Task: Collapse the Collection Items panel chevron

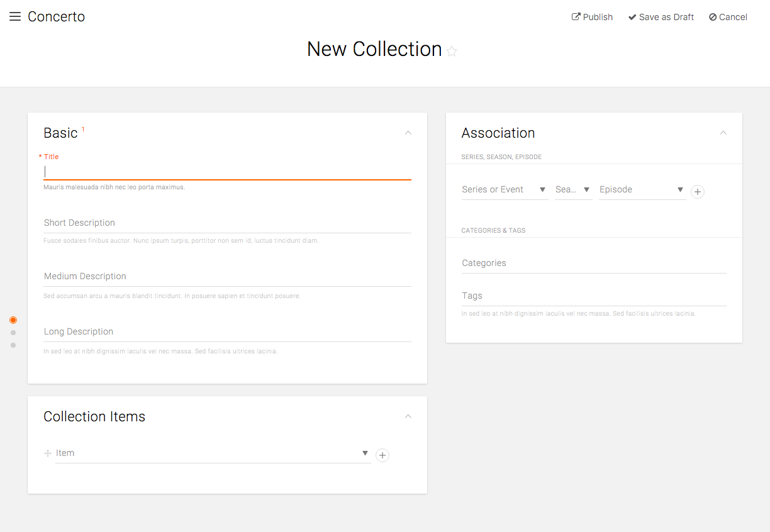Action: 408,416
